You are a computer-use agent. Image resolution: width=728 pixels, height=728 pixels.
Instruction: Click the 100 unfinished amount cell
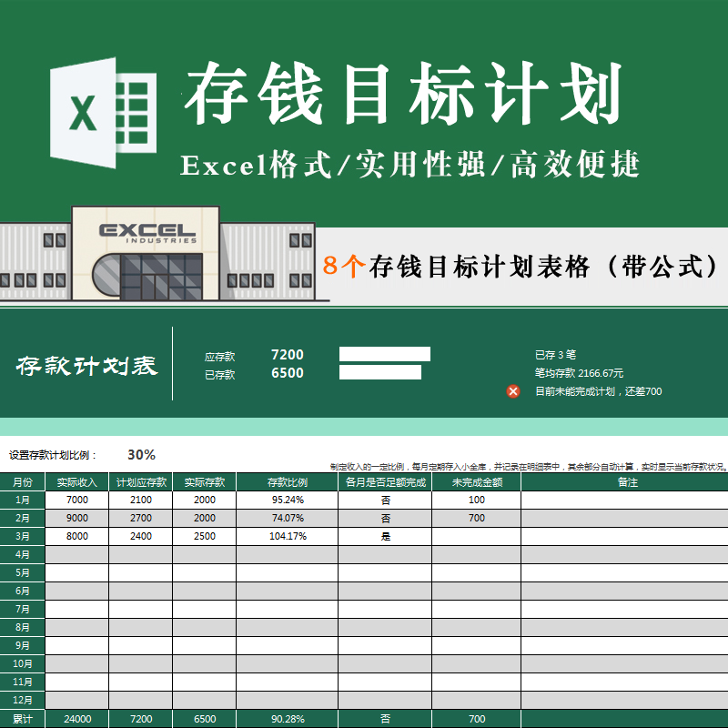click(477, 500)
